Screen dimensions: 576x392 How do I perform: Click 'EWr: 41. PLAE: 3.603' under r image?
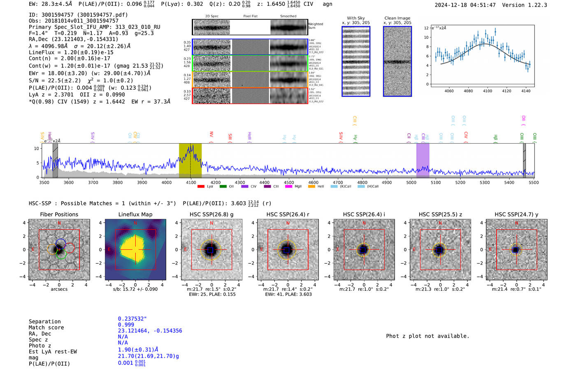point(288,295)
